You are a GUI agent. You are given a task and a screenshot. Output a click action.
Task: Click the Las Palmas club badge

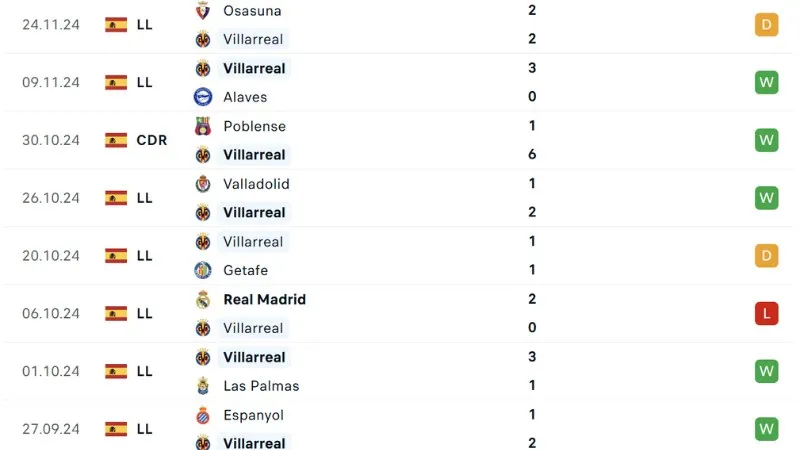203,385
